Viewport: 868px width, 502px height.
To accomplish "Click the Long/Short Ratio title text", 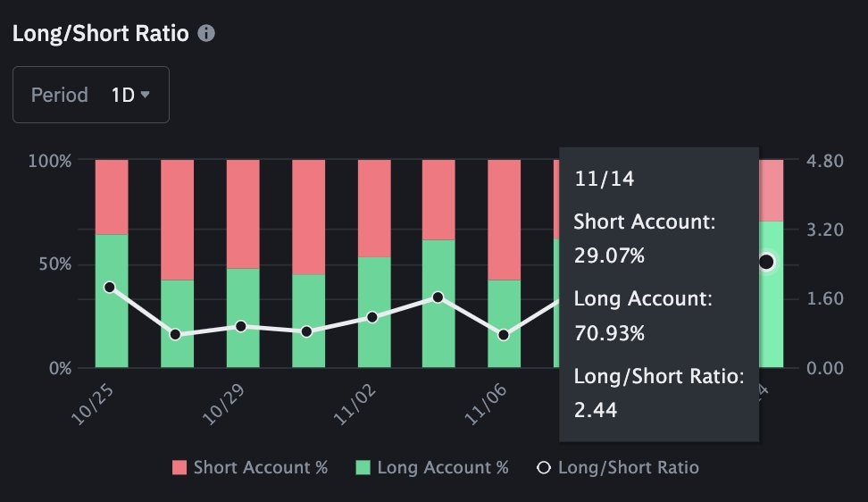I will click(x=100, y=34).
